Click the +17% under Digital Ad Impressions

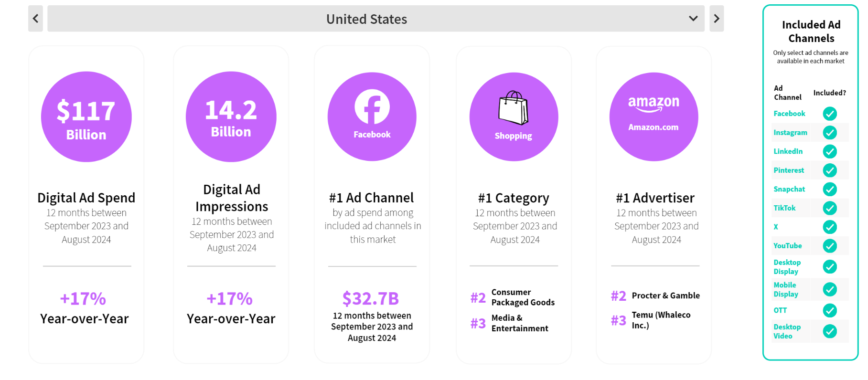click(229, 298)
